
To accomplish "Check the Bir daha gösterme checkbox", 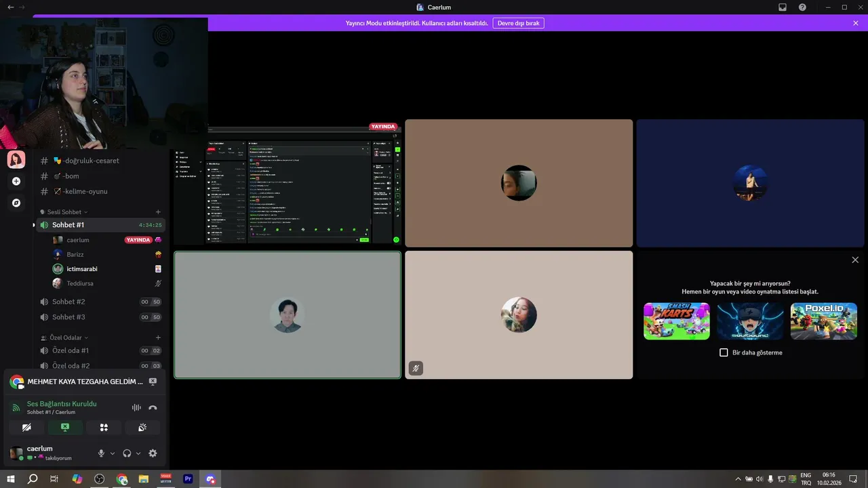I will (724, 352).
